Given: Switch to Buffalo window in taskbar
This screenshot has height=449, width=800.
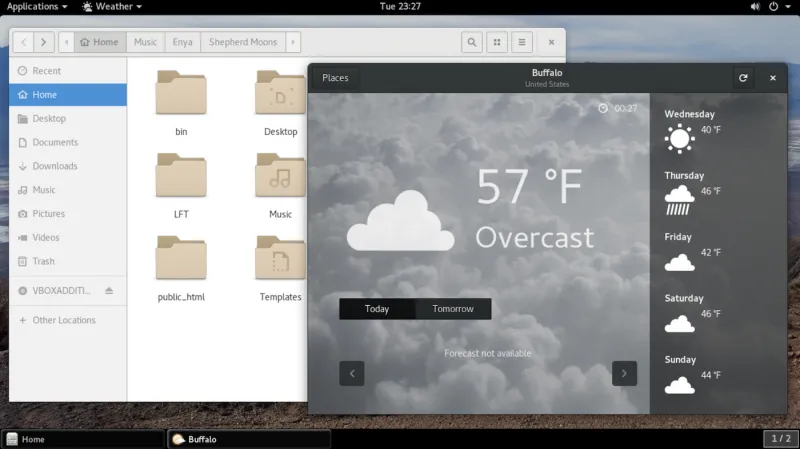Looking at the screenshot, I should 247,439.
